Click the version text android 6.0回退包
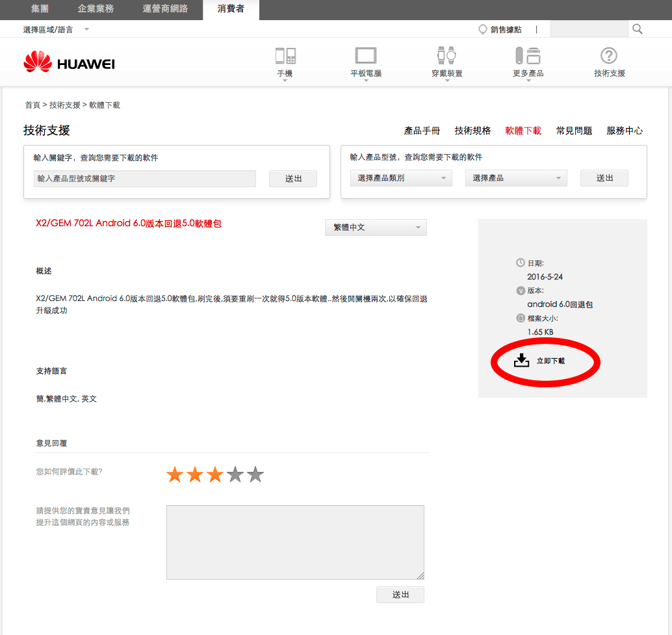This screenshot has height=635, width=672. point(560,304)
